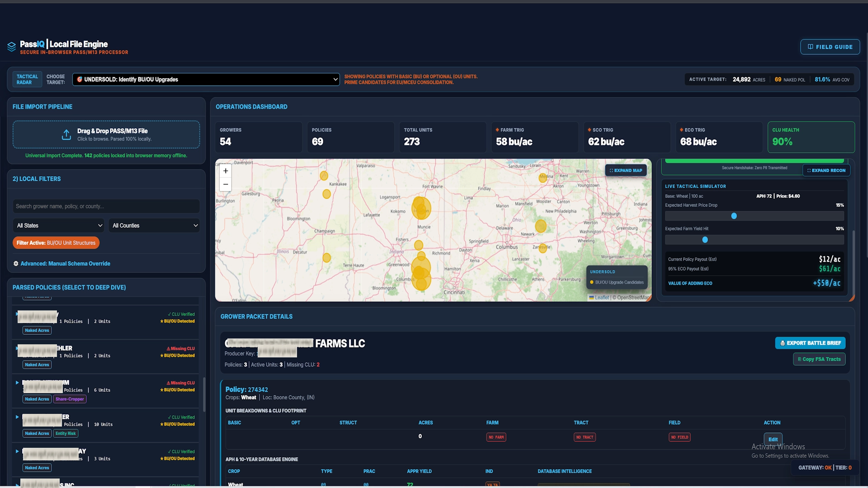Open the Leaflet attribution link

pos(602,298)
